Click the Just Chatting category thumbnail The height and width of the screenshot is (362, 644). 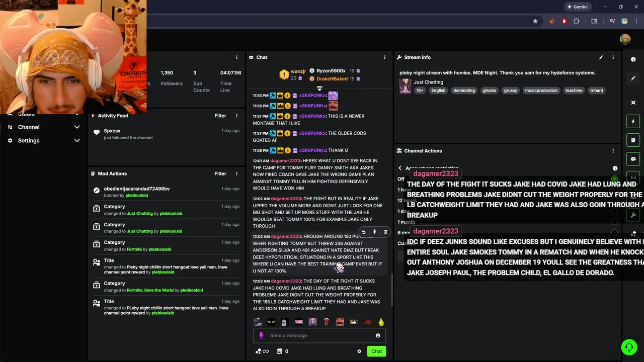point(405,86)
